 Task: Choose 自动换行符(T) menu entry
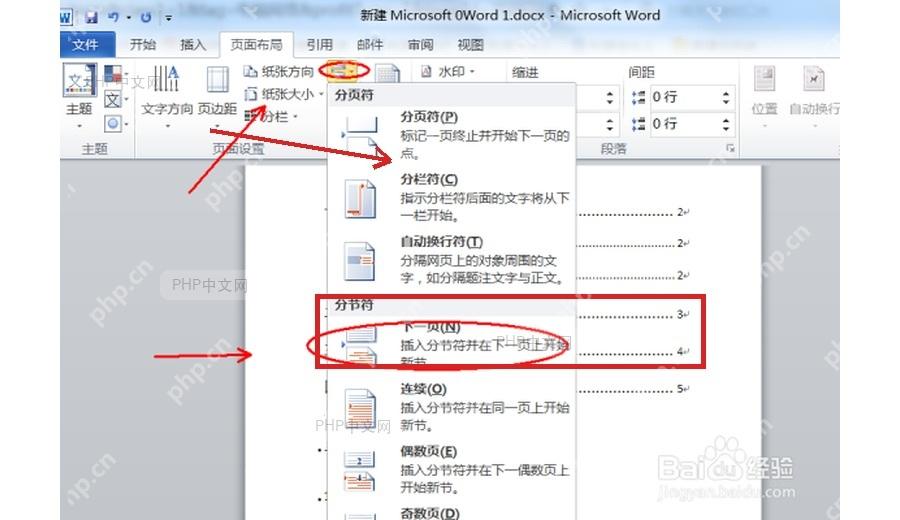click(x=452, y=261)
